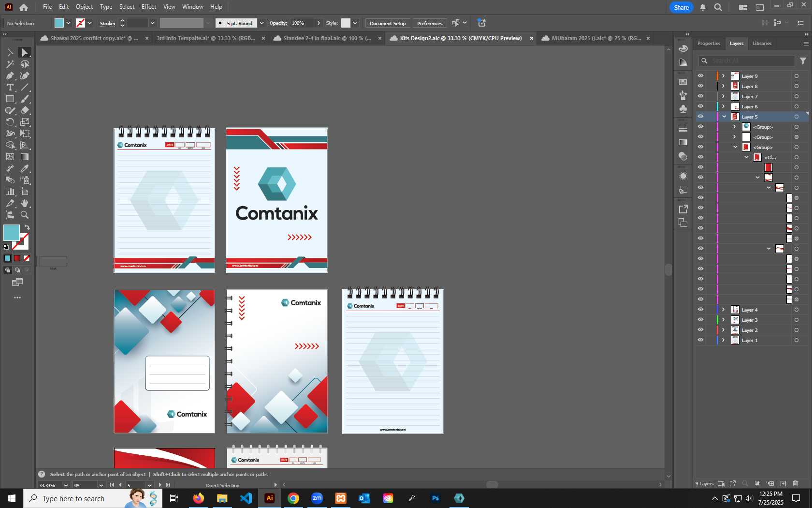Open the Edit Toolbar three dots
The image size is (812, 508).
[x=17, y=298]
